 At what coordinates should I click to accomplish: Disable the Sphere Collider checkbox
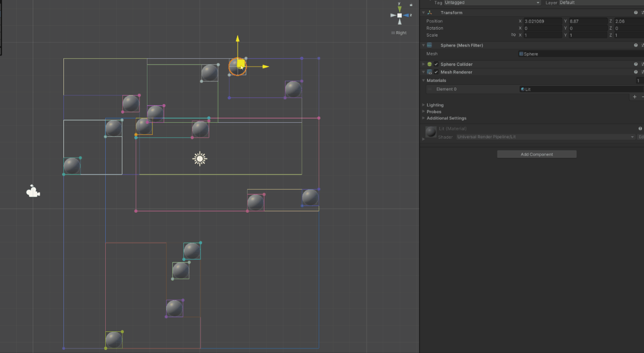[436, 64]
